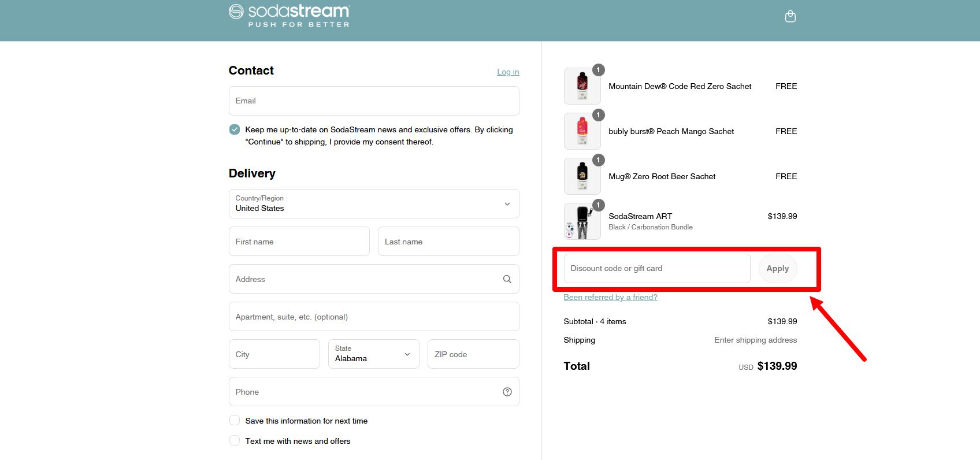
Task: Click SodaStream ART product thumbnail
Action: point(582,221)
